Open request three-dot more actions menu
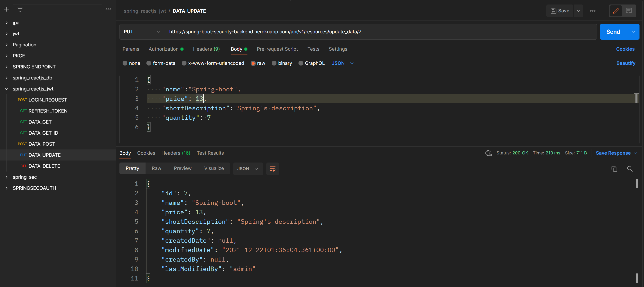 [592, 11]
